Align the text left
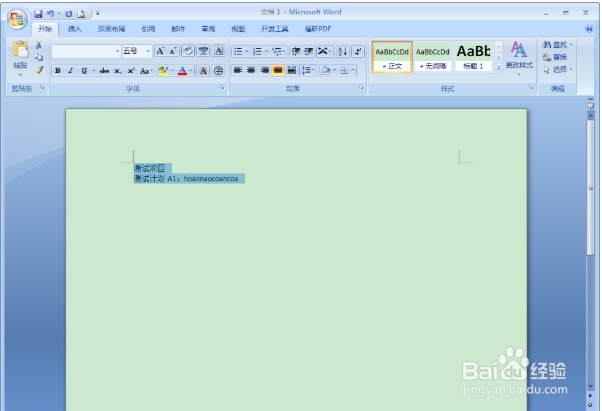 238,70
